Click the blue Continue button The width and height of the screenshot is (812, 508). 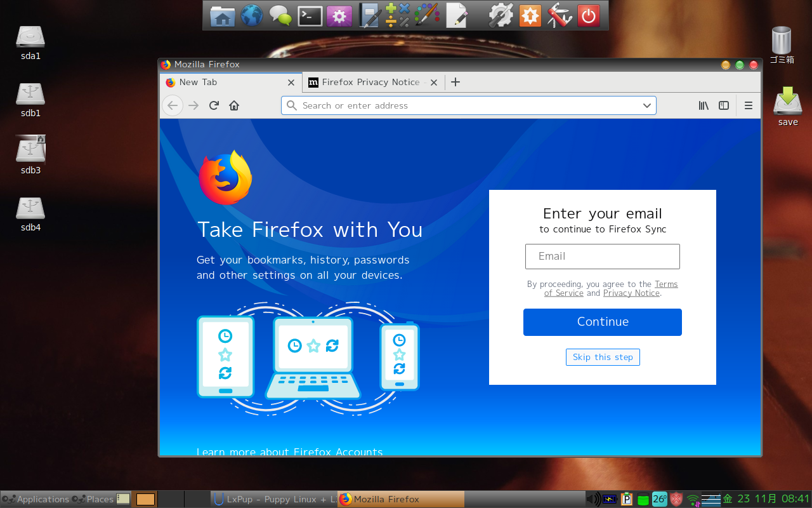coord(603,322)
